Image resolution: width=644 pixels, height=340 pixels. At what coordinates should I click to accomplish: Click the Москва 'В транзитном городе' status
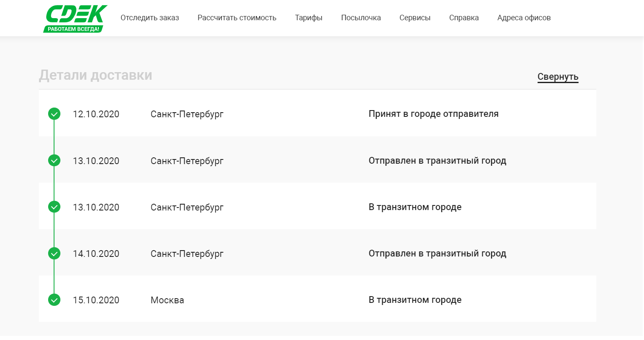[x=415, y=300]
